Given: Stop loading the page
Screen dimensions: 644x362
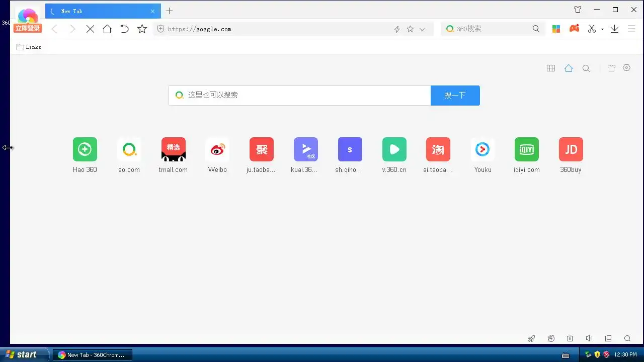Looking at the screenshot, I should point(90,29).
